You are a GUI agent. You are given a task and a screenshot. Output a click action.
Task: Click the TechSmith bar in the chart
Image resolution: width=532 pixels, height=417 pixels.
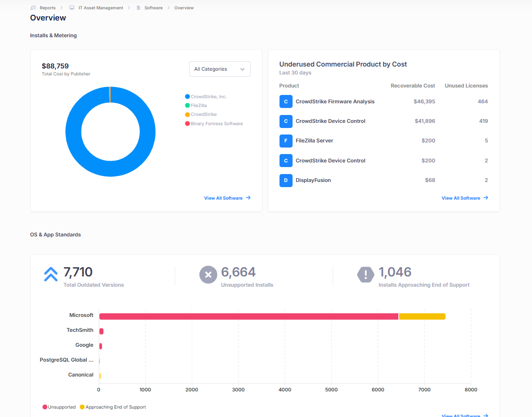point(101,331)
